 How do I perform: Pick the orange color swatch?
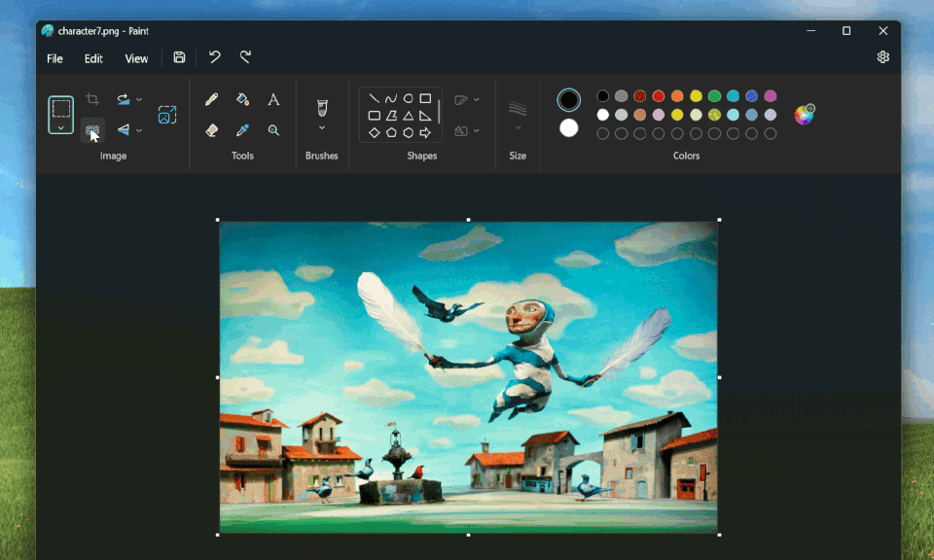pos(677,96)
